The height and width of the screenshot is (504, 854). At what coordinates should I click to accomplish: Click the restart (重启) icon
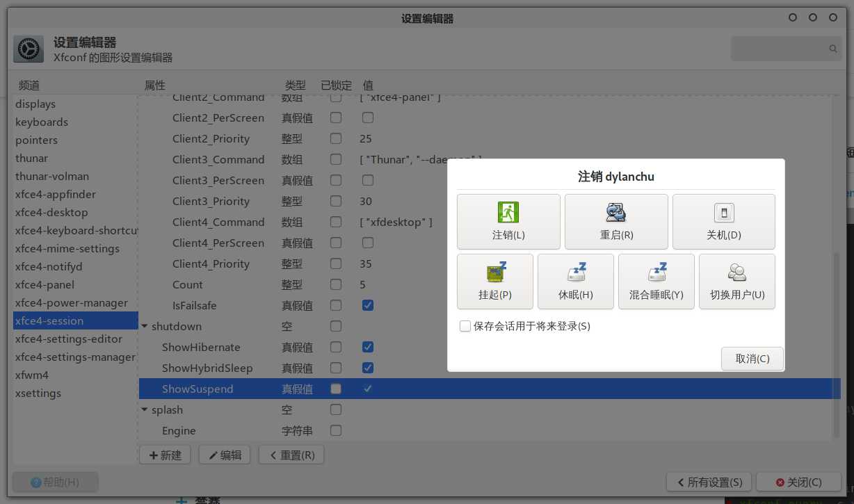(616, 212)
